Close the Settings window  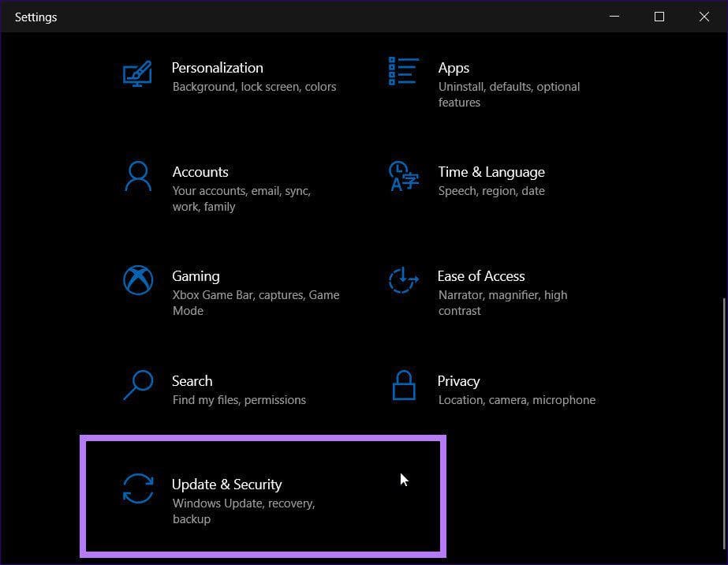pyautogui.click(x=704, y=17)
